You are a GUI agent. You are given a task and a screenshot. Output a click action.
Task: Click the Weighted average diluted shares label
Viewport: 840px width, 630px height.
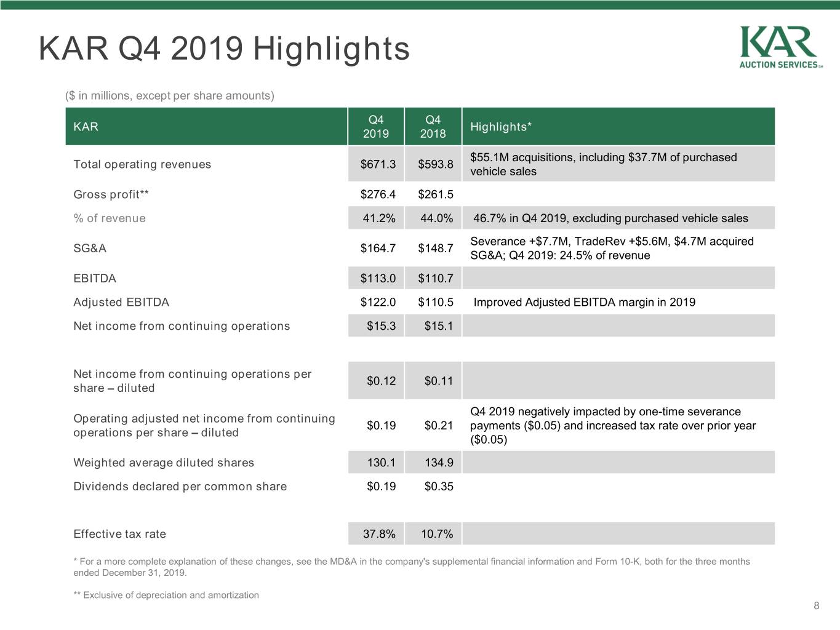[x=164, y=463]
